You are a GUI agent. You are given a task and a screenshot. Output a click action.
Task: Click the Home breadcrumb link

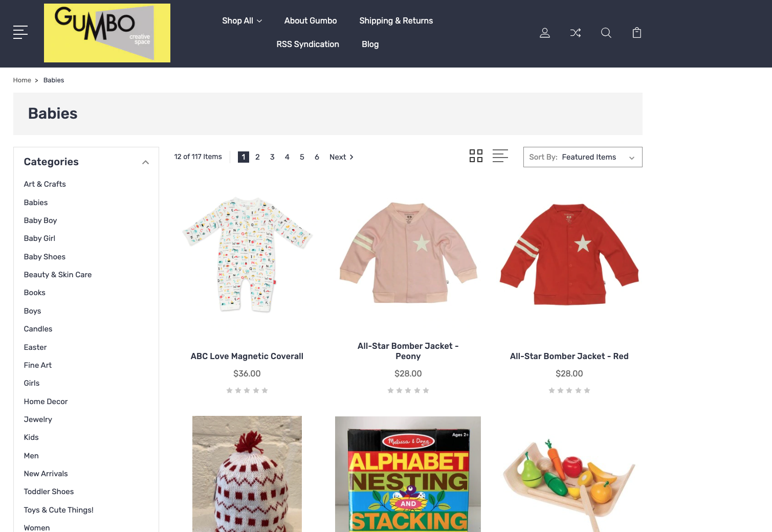pyautogui.click(x=22, y=80)
